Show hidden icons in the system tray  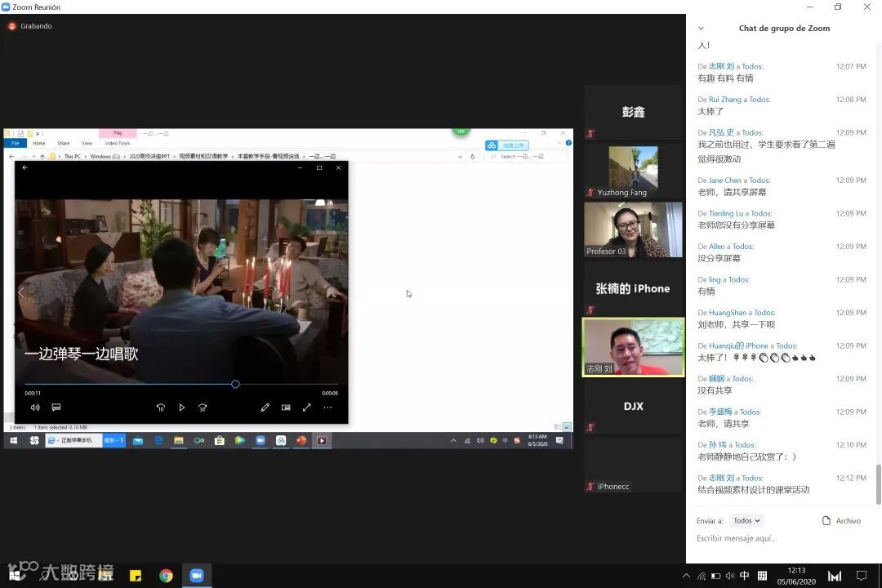pyautogui.click(x=686, y=576)
